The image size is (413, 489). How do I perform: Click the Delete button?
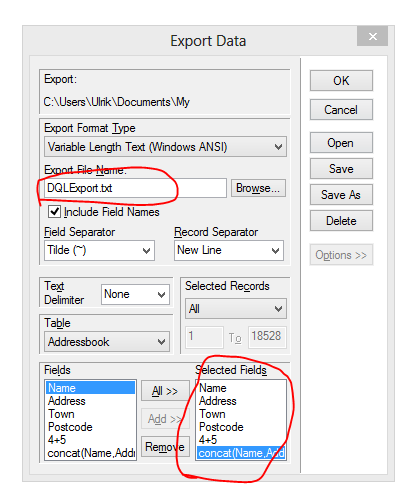[341, 221]
